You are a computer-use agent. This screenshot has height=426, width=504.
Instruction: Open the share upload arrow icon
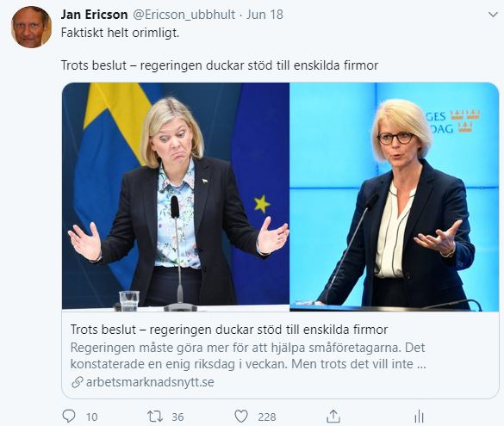pyautogui.click(x=333, y=417)
